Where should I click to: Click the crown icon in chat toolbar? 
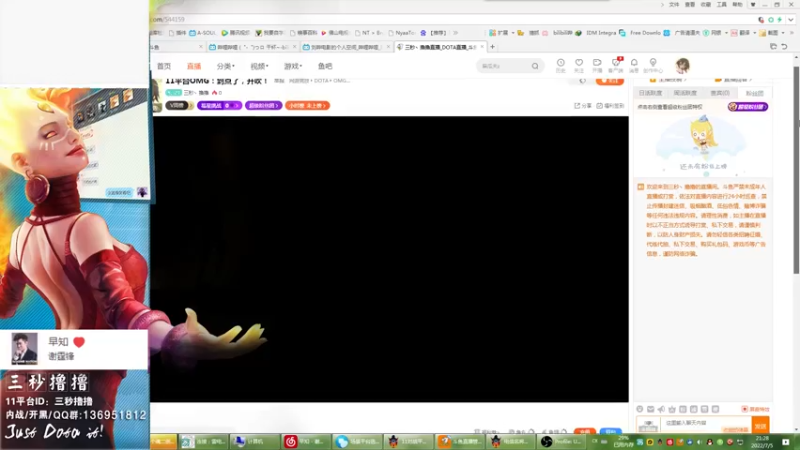(672, 409)
